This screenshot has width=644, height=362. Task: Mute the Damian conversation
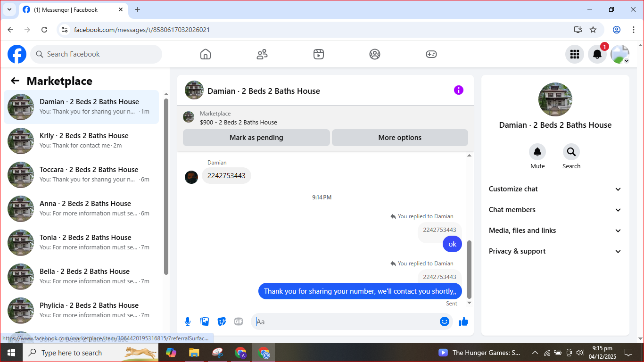(x=537, y=152)
